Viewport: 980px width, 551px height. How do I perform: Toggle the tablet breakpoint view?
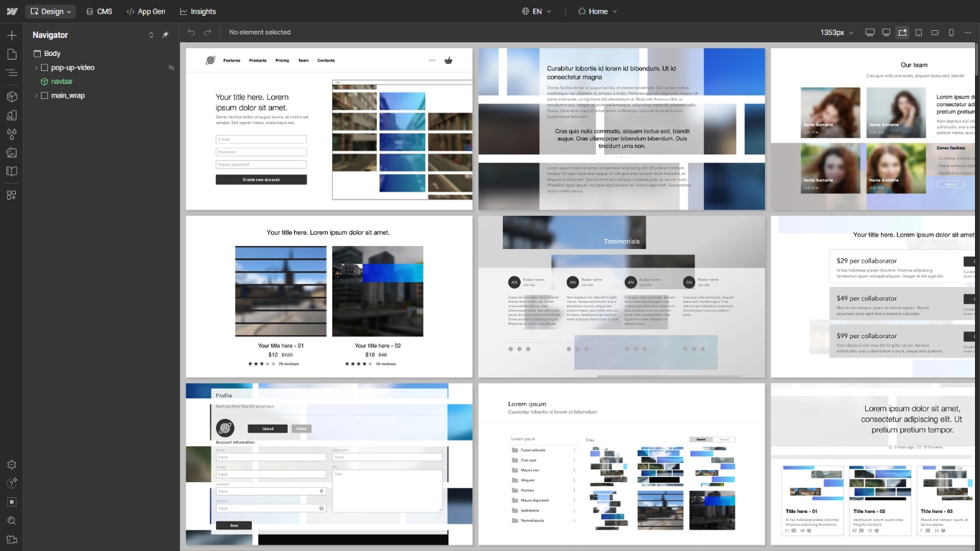[918, 32]
